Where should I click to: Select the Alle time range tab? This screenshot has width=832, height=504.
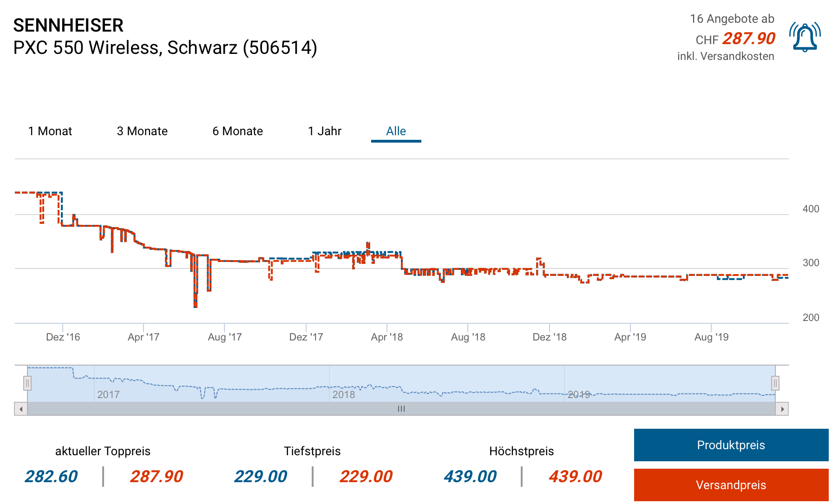396,131
